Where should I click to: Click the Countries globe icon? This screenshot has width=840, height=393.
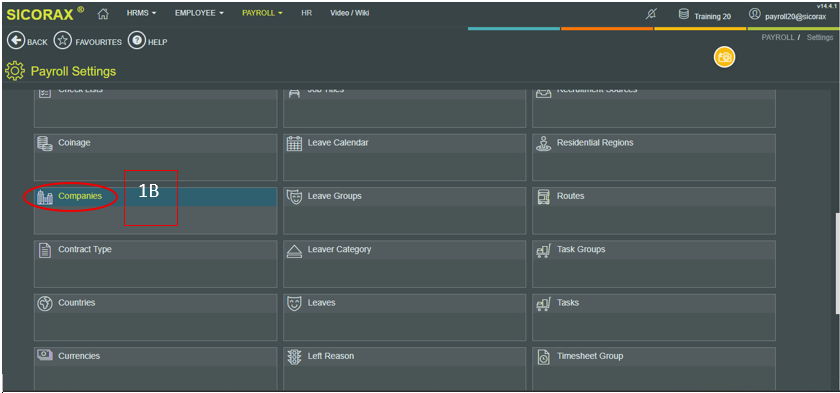(45, 304)
